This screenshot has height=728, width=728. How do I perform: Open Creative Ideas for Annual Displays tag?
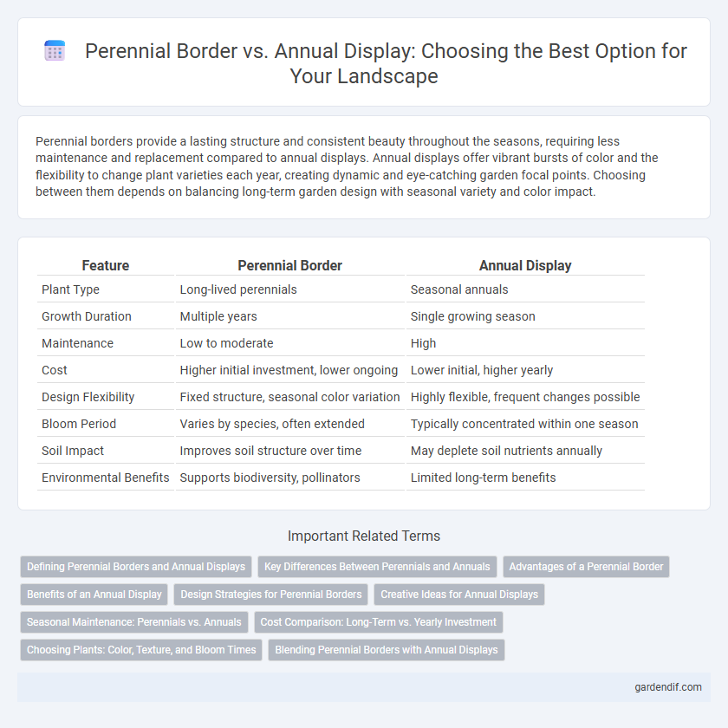tap(459, 595)
